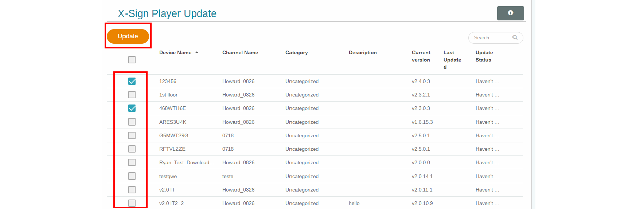The width and height of the screenshot is (644, 209).
Task: Tick the G5MWT29G device checkbox
Action: (132, 135)
